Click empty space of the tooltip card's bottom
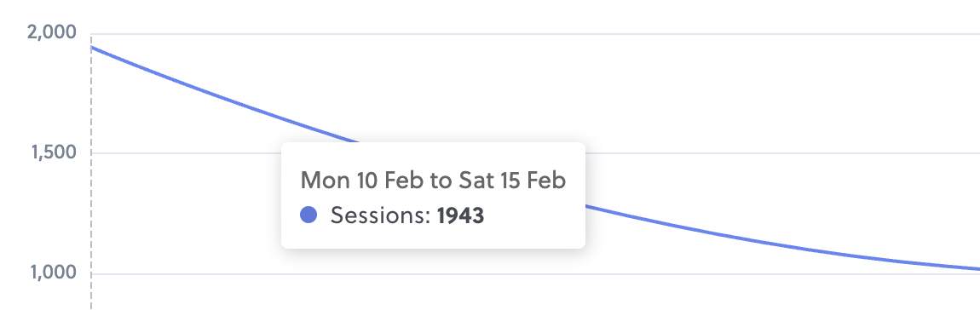980x310 pixels. pos(433,238)
